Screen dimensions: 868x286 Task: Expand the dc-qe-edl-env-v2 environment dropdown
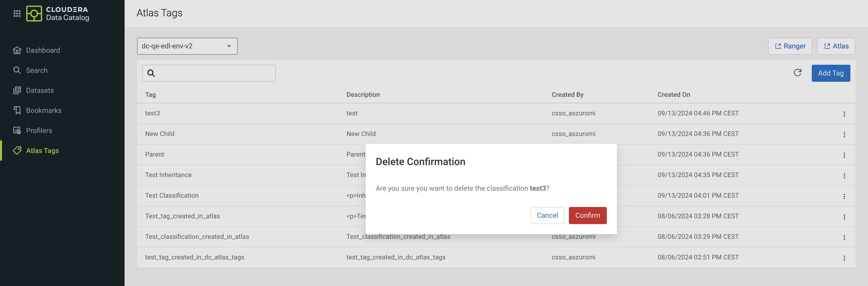click(187, 46)
